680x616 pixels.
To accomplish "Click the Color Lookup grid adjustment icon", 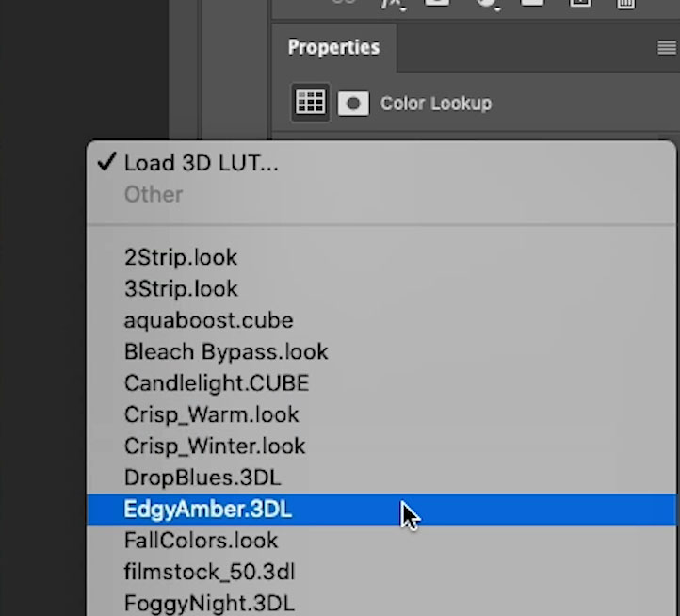I will click(311, 103).
